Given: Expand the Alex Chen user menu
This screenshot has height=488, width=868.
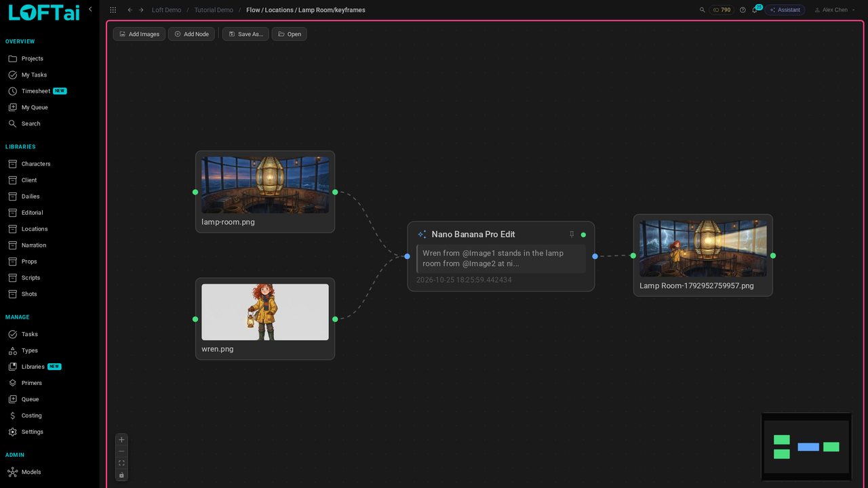Looking at the screenshot, I should pos(835,10).
